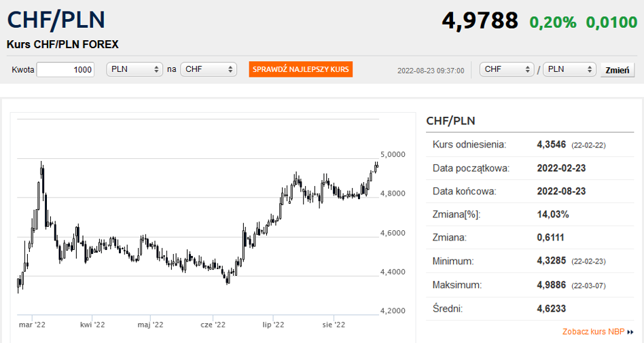Click the chart y-axis label 4,2000
Screen dimensions: 644x343
[x=393, y=311]
